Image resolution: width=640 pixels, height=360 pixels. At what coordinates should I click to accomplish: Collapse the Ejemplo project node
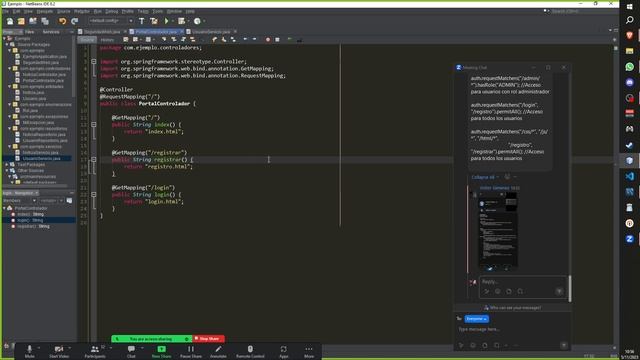pyautogui.click(x=5, y=39)
